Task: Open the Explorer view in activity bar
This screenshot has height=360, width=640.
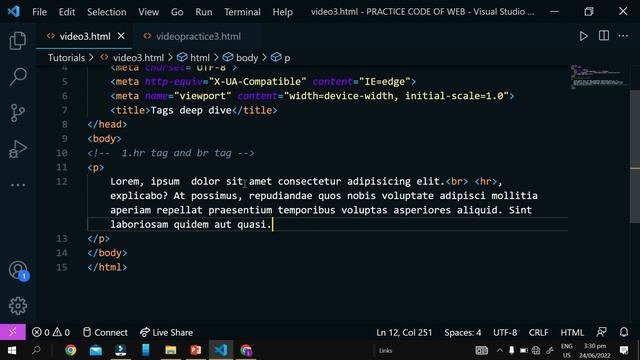Action: click(x=18, y=41)
